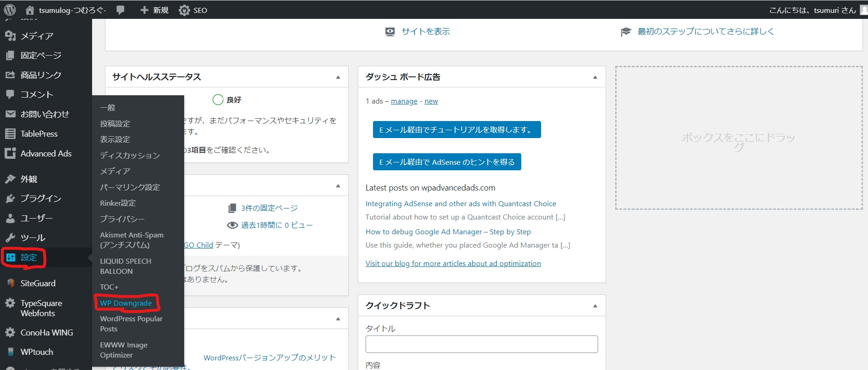Image resolution: width=868 pixels, height=370 pixels.
Task: Click the 3件の固定ページ link
Action: coord(269,208)
